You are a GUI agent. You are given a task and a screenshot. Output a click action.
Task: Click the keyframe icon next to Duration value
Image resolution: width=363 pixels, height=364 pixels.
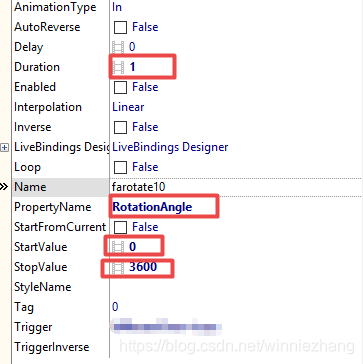(x=118, y=67)
